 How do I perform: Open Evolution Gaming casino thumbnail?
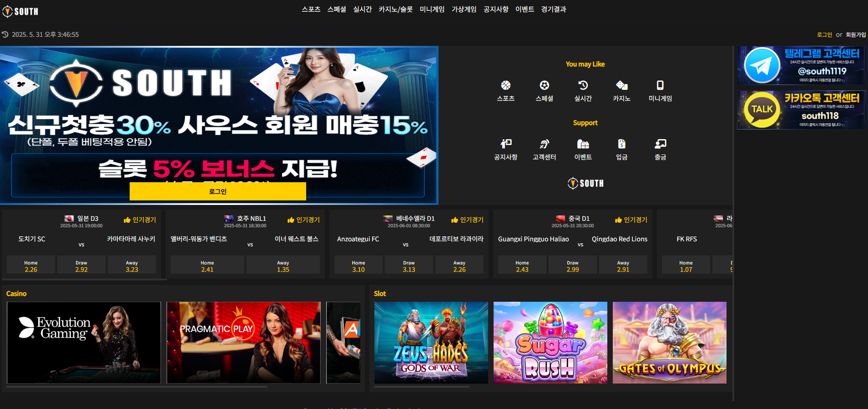(84, 343)
